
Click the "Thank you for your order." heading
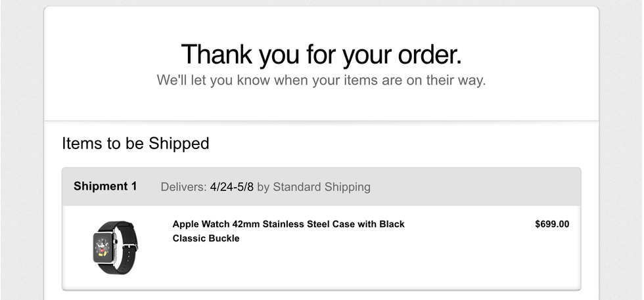tap(321, 54)
